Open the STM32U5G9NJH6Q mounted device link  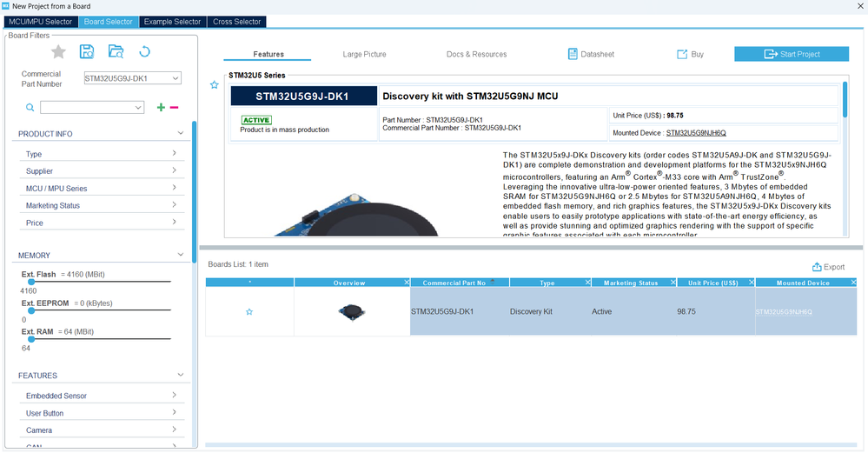[696, 133]
